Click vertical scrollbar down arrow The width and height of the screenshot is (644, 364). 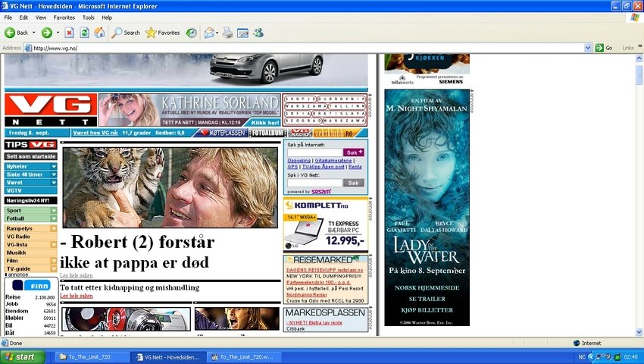tap(639, 332)
